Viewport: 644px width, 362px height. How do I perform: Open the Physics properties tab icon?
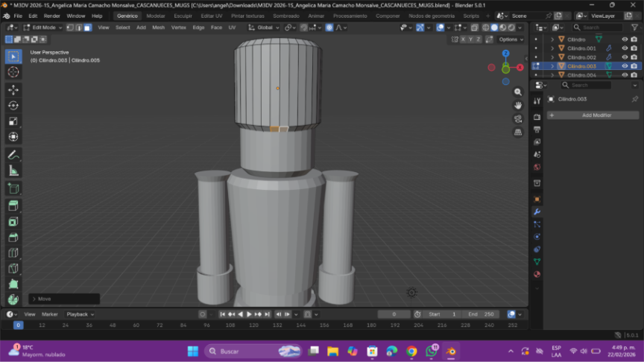tap(537, 237)
